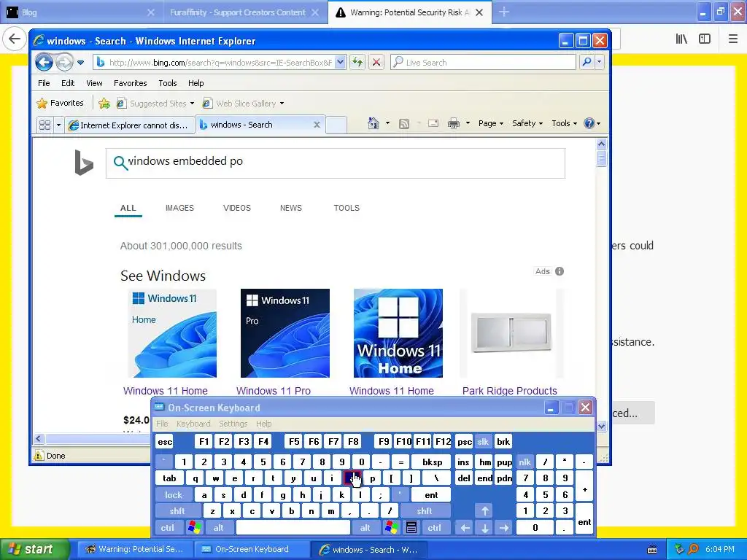Image resolution: width=747 pixels, height=560 pixels.
Task: Toggle the left shft key
Action: [x=177, y=511]
